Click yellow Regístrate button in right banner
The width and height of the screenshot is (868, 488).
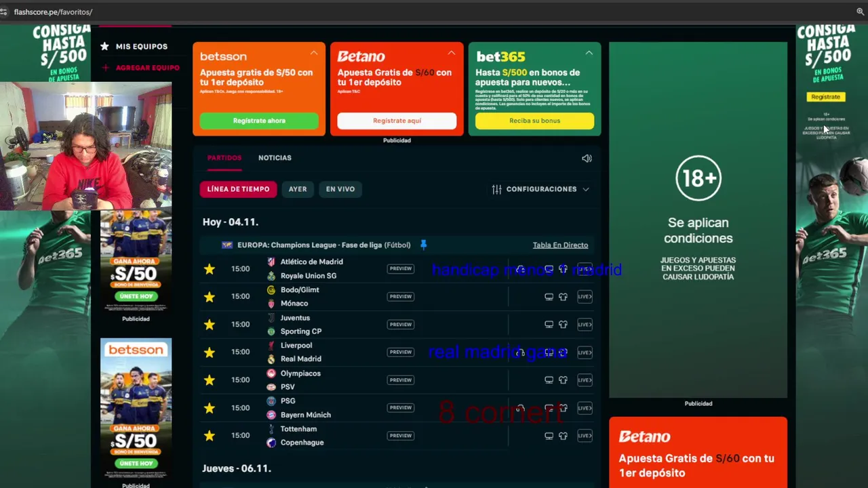tap(825, 97)
